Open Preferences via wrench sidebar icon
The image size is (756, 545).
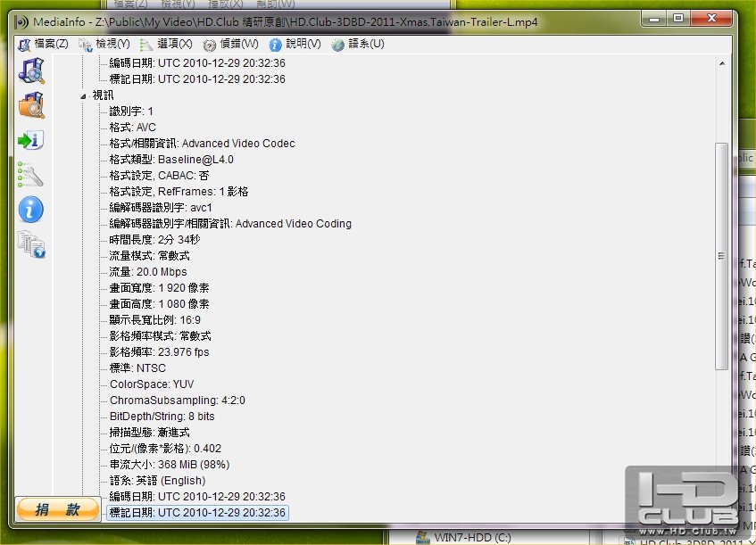click(30, 175)
